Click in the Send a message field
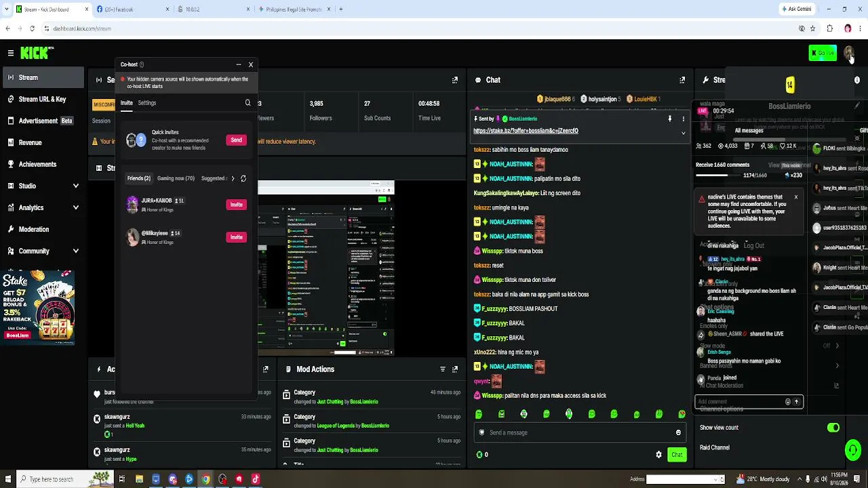This screenshot has width=868, height=488. 580,432
